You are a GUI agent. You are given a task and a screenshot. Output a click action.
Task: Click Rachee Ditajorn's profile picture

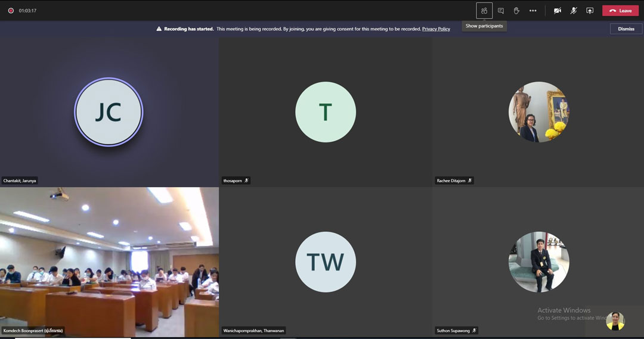click(538, 112)
